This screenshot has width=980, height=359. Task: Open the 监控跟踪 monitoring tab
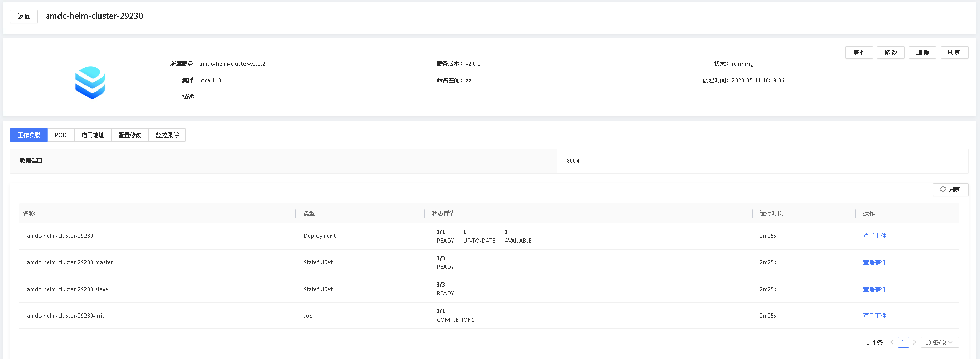coord(167,135)
